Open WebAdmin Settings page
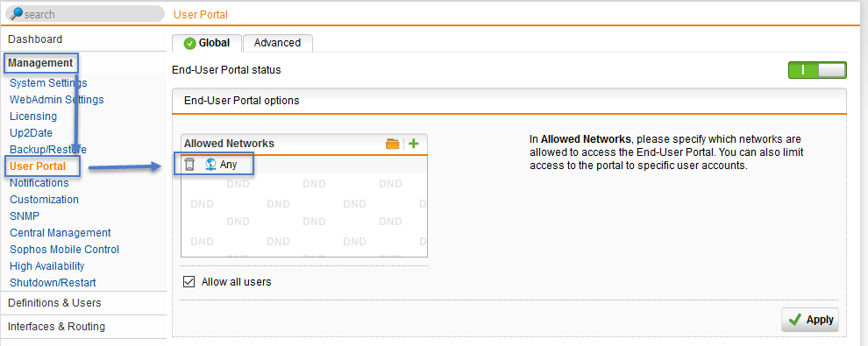868x346 pixels. point(56,100)
